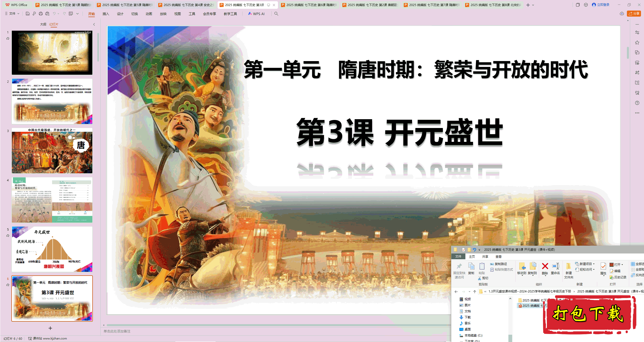The image size is (644, 342).
Task: Click the slide conversion icon in sidebar
Action: pyautogui.click(x=637, y=53)
